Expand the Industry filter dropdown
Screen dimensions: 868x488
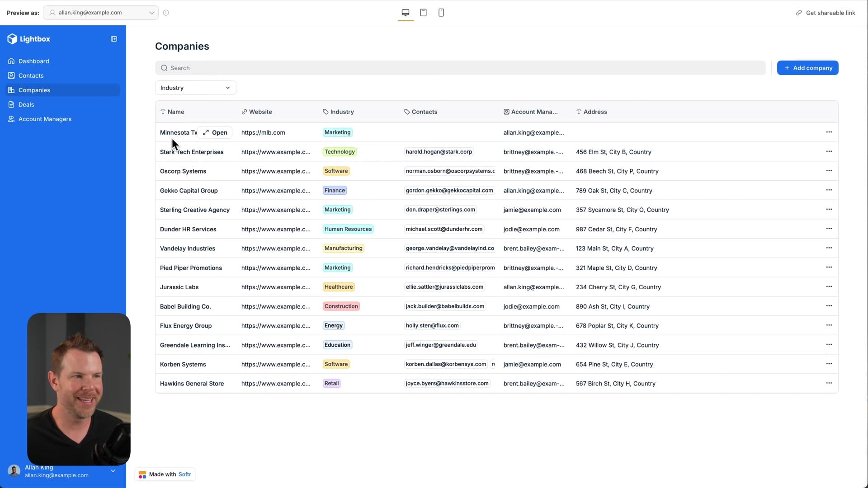pyautogui.click(x=195, y=88)
